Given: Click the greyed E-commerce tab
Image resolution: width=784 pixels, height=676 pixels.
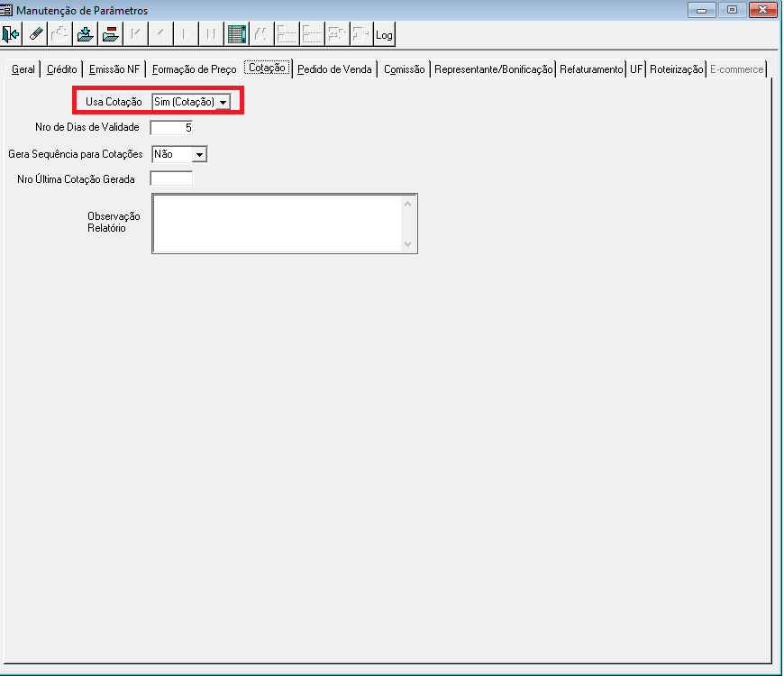Looking at the screenshot, I should point(736,69).
